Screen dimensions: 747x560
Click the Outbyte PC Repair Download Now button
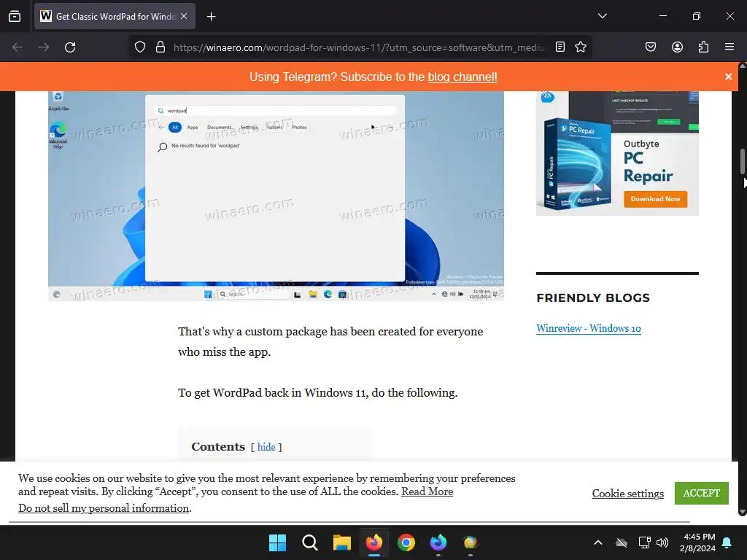point(655,199)
